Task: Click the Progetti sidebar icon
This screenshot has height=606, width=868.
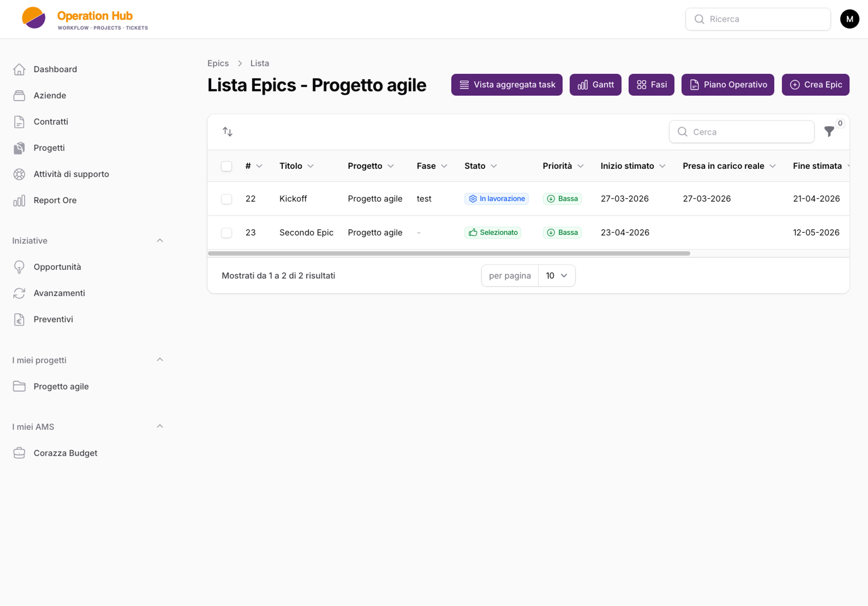Action: pyautogui.click(x=19, y=148)
